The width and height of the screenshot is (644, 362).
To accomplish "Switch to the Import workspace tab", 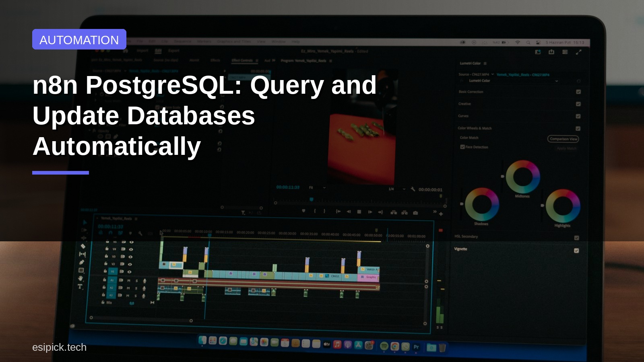I will (x=142, y=51).
